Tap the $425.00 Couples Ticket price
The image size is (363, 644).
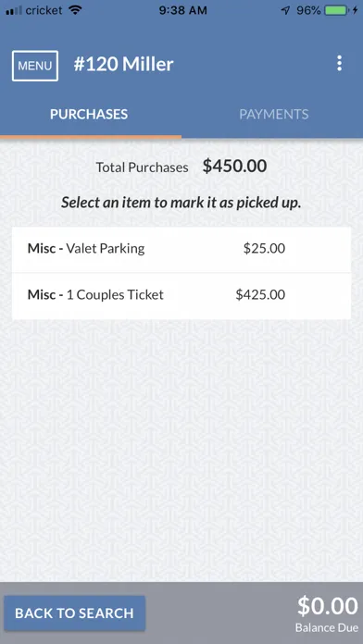tap(260, 295)
